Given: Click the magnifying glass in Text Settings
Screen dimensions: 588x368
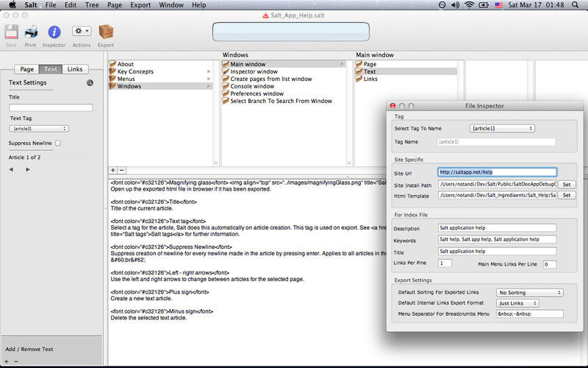Looking at the screenshot, I should 90,82.
